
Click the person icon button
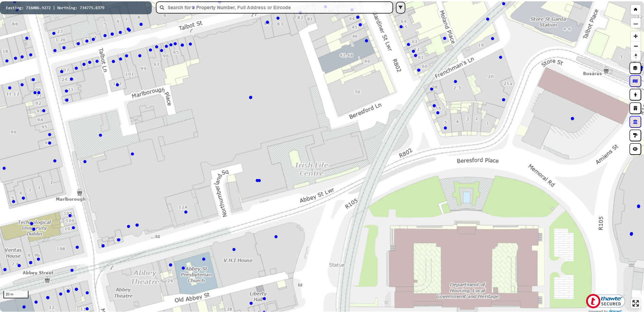tap(635, 95)
